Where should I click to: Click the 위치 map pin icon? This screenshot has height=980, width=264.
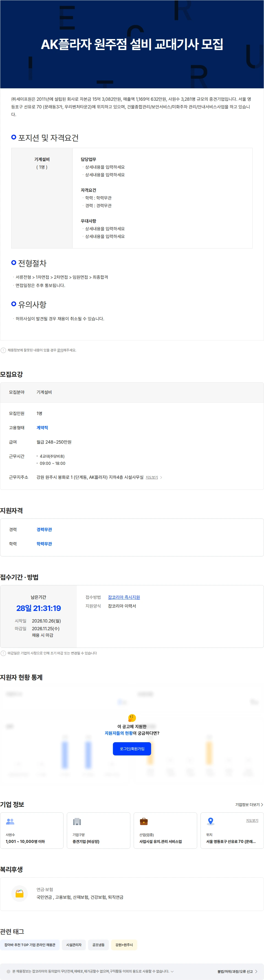click(210, 821)
